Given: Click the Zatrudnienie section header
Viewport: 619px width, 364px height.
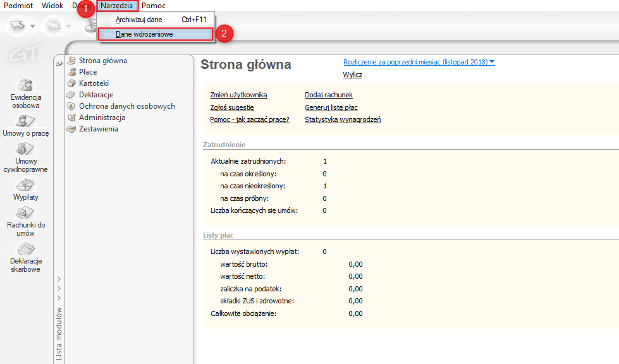Looking at the screenshot, I should [224, 145].
